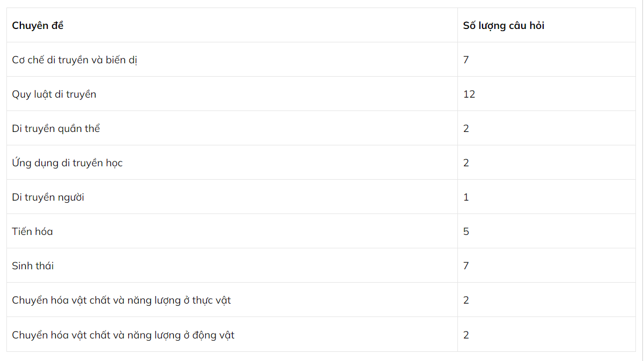
Task: Select count 7 in the Sinh thái row
Action: (x=466, y=266)
